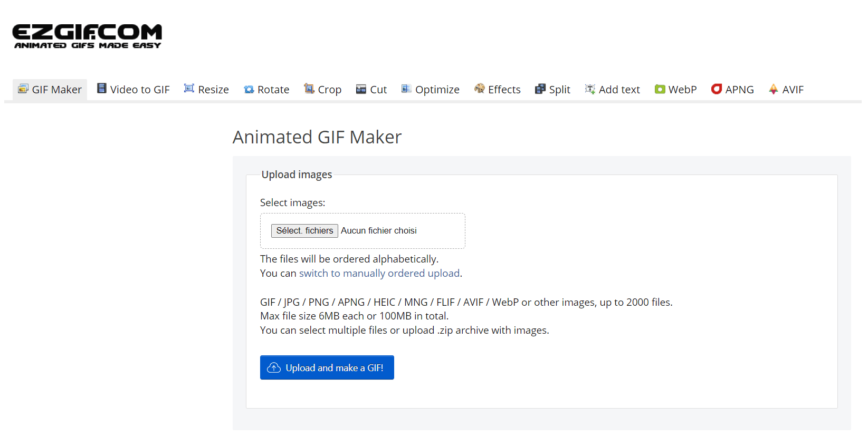Open the Resize tool
868x446 pixels.
click(206, 90)
